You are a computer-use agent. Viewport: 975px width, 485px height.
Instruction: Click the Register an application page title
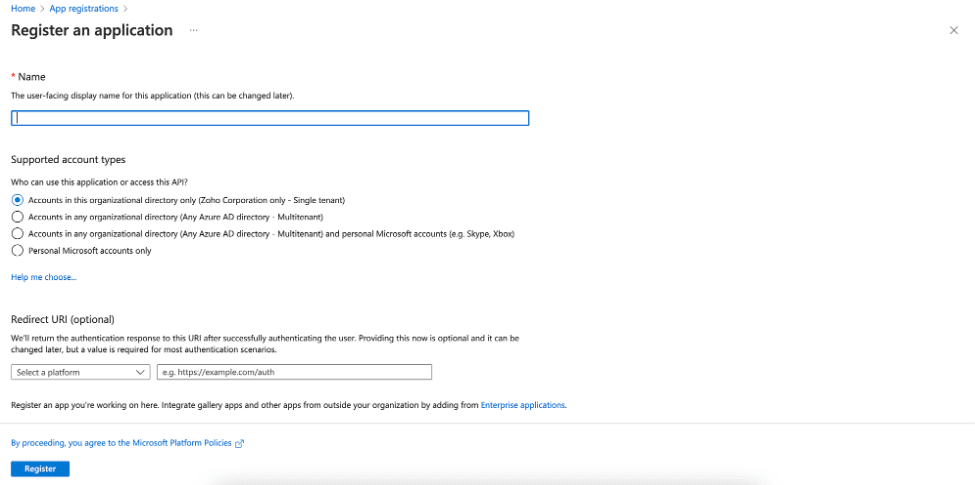[92, 30]
